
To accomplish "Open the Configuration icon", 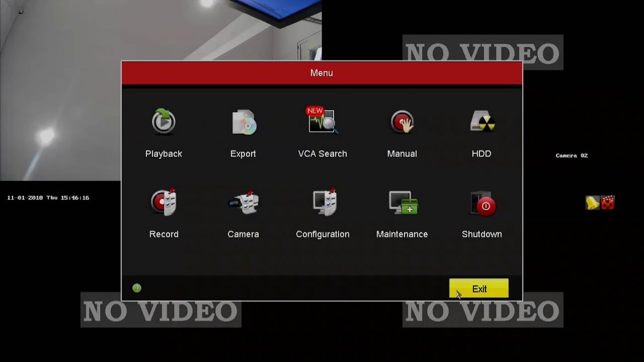I will click(x=323, y=202).
